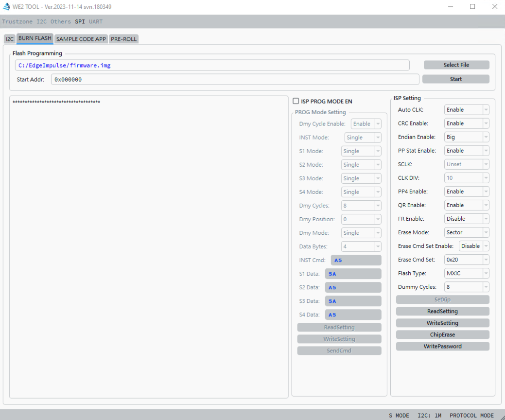This screenshot has height=420, width=505.
Task: Click the WE2 TOOL app icon
Action: (6, 6)
